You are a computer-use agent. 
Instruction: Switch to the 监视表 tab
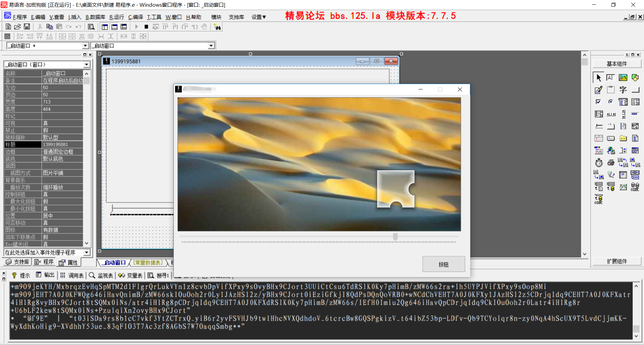pos(101,275)
